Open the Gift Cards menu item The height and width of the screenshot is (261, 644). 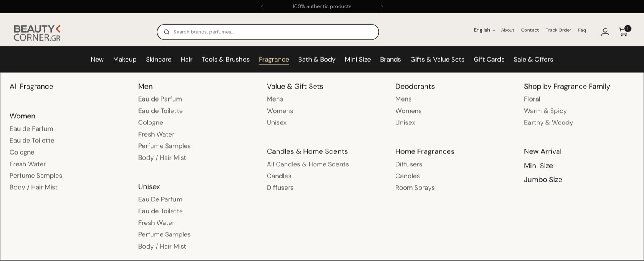(x=489, y=59)
